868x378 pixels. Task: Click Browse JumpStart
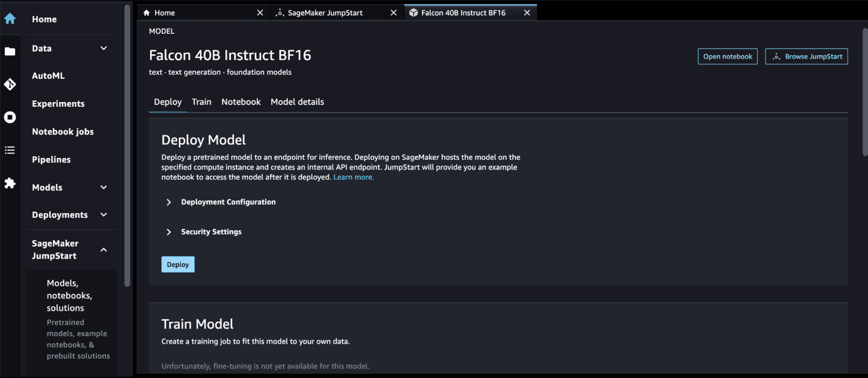click(806, 56)
